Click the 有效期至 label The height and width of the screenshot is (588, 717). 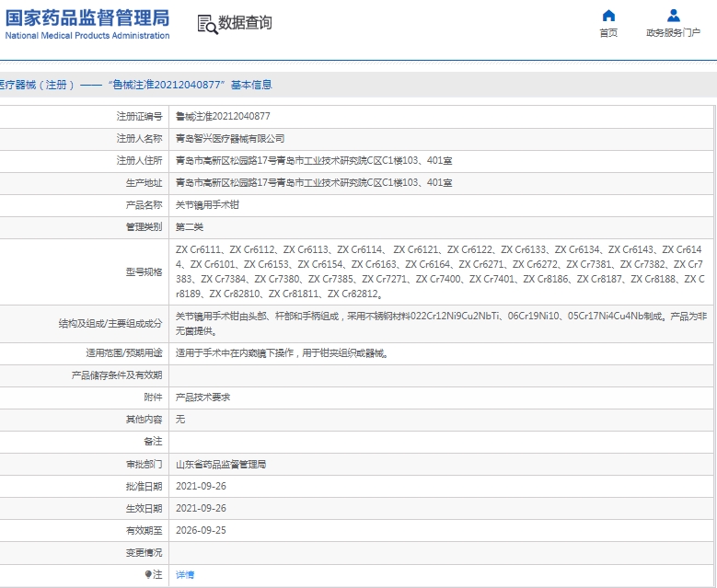point(144,530)
